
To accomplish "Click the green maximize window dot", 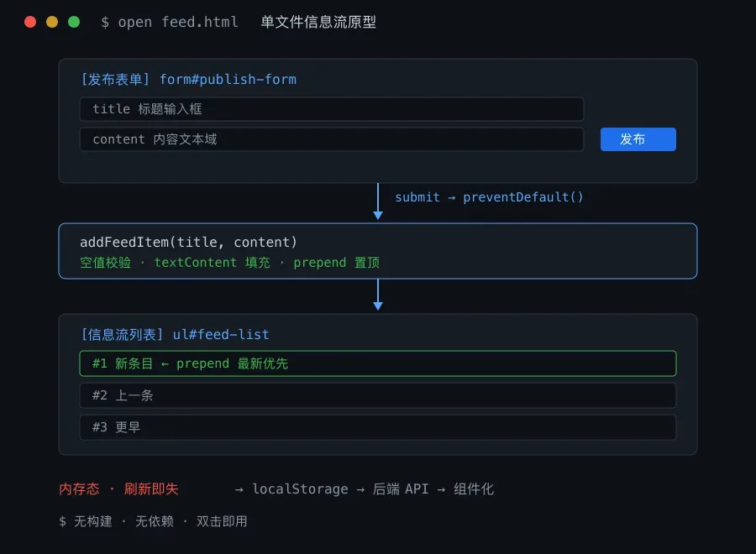I will tap(74, 22).
